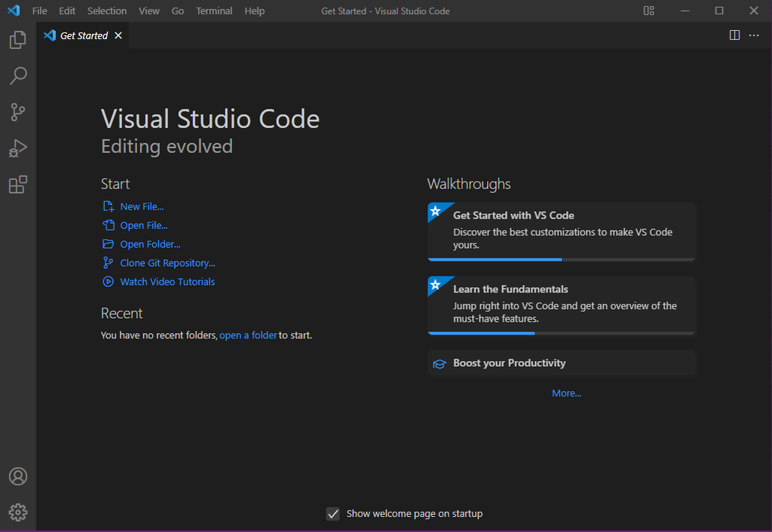This screenshot has height=532, width=772.
Task: Click the New File... link
Action: [x=142, y=206]
